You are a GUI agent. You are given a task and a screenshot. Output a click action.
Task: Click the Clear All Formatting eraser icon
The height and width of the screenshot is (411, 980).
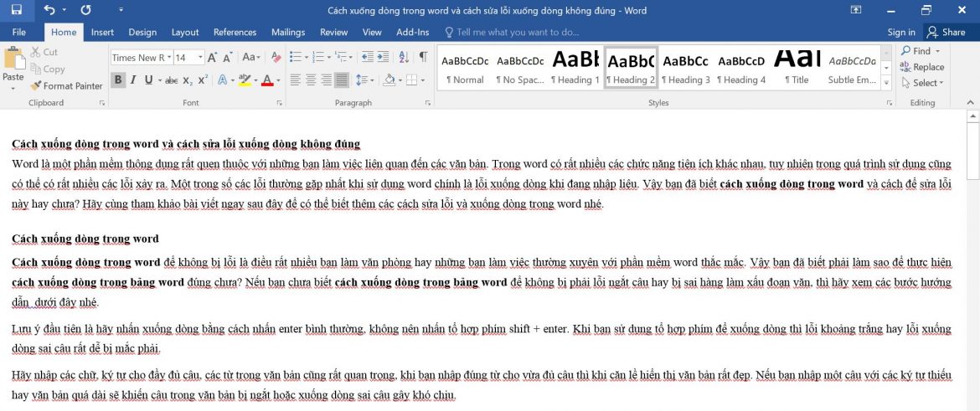tap(276, 58)
